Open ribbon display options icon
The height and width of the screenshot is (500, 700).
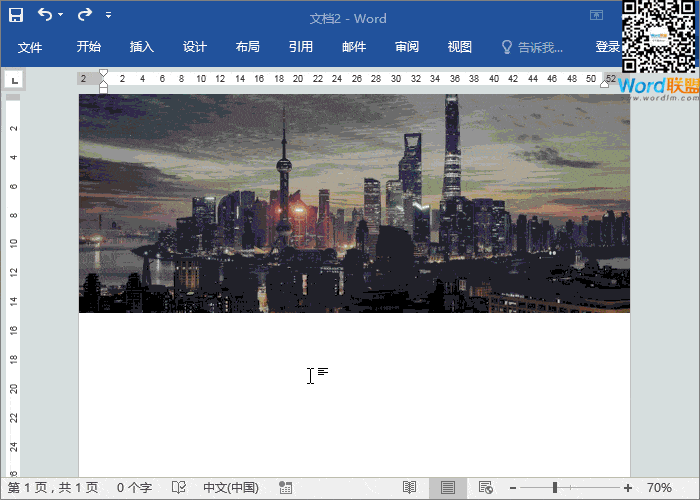point(596,15)
